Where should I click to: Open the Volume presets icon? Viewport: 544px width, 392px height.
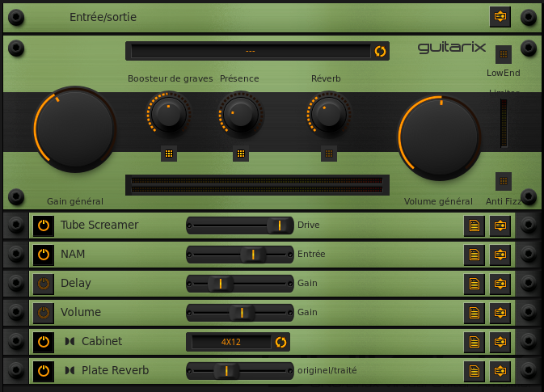474,313
